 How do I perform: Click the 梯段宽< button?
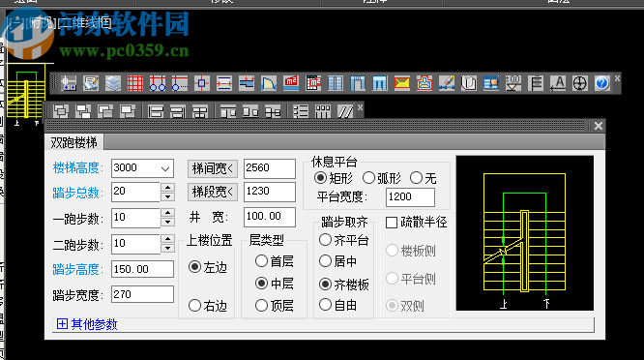tap(213, 192)
